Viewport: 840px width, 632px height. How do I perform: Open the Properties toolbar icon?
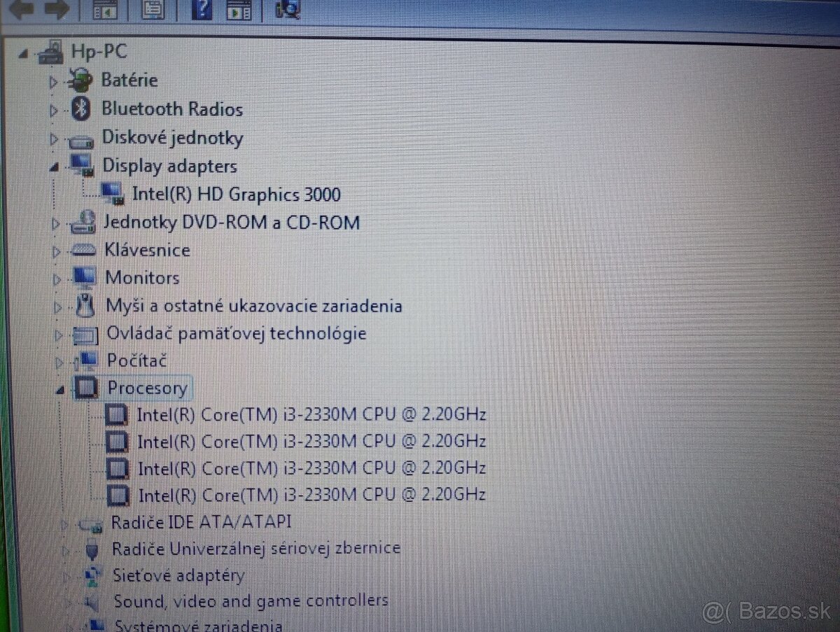click(153, 10)
